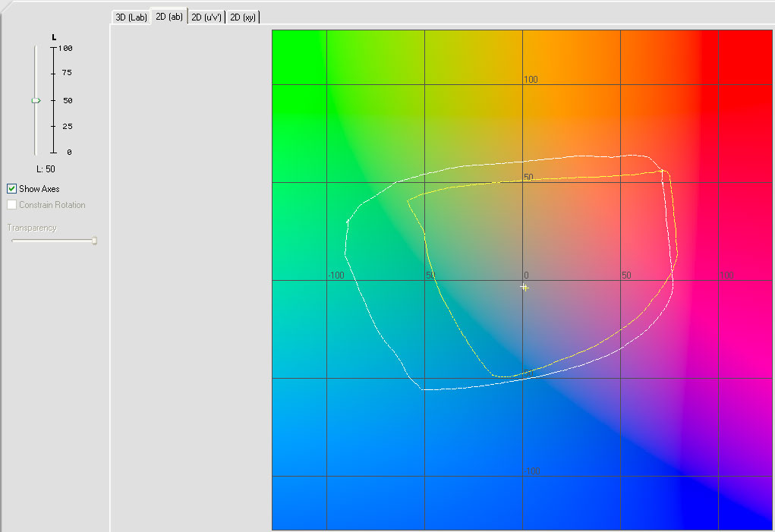This screenshot has width=775, height=532.
Task: Click the Show Axes label text
Action: click(39, 189)
